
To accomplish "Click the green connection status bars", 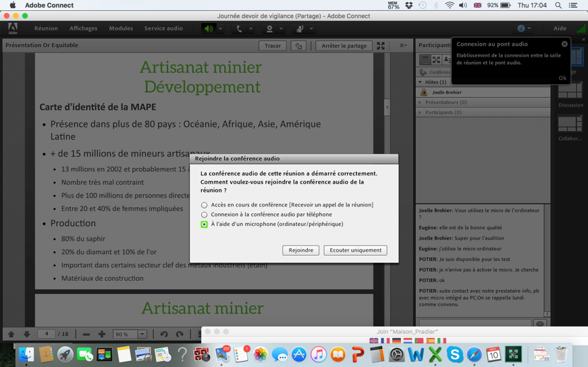I will pos(581,28).
